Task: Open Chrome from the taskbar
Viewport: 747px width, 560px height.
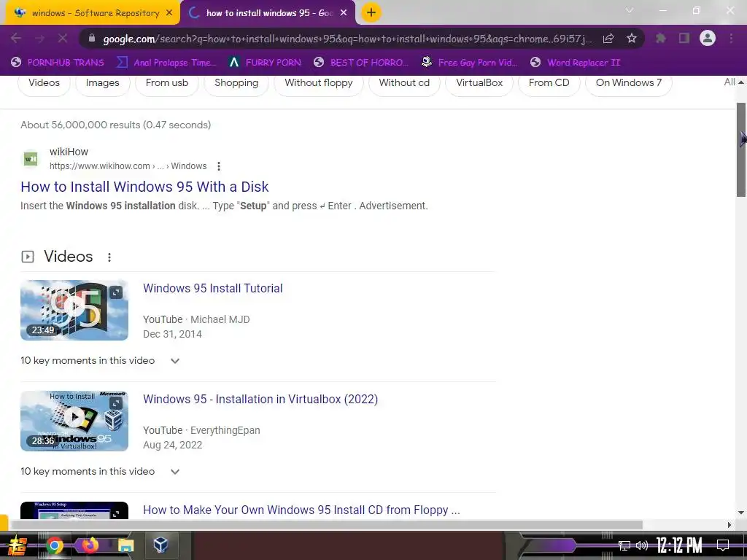Action: click(54, 545)
